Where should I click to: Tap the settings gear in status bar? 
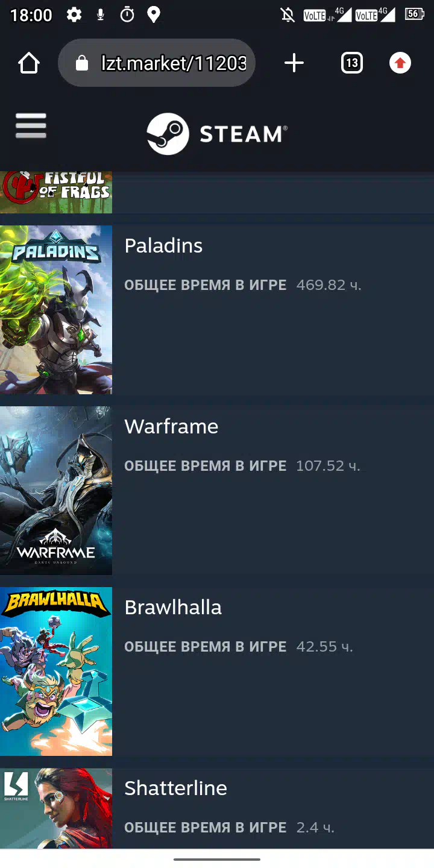coord(74,14)
